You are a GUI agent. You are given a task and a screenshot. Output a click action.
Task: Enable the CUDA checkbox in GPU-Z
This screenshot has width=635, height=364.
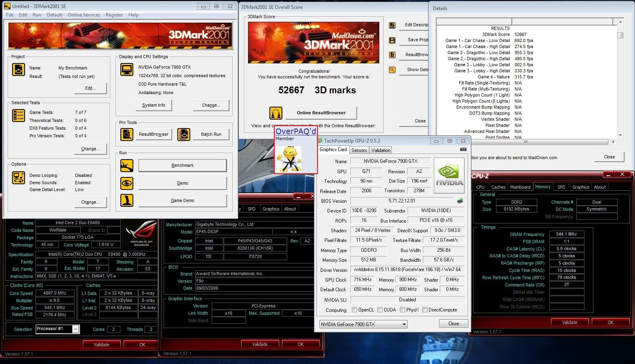[380, 310]
